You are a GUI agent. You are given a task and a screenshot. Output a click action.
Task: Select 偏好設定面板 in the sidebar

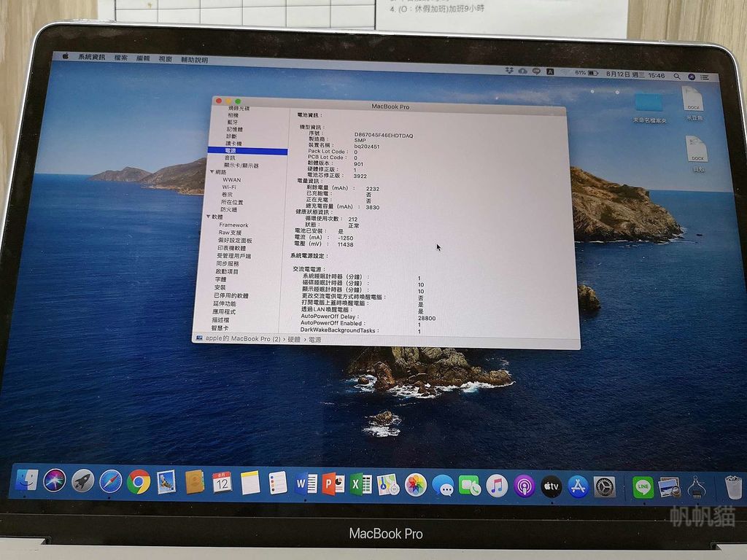click(234, 240)
